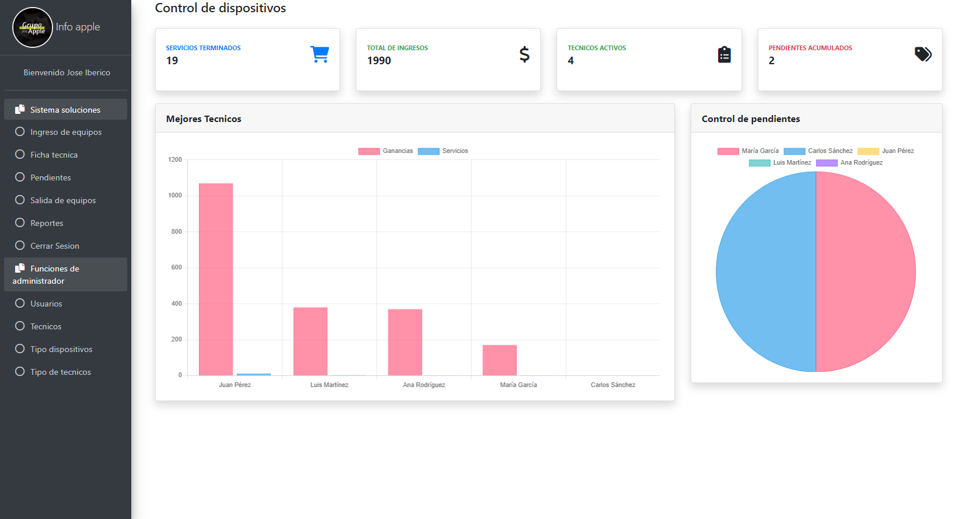This screenshot has width=980, height=519.
Task: Click Juan Pérez's pink Ganancias bar
Action: 216,279
